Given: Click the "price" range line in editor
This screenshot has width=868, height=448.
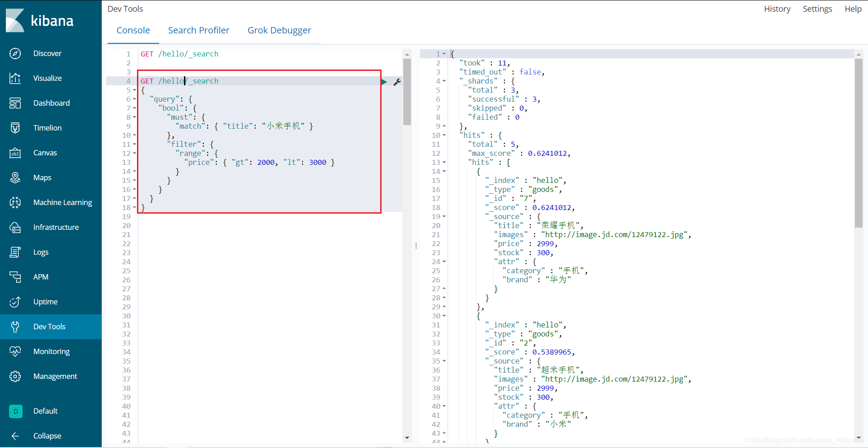Looking at the screenshot, I should [x=259, y=162].
